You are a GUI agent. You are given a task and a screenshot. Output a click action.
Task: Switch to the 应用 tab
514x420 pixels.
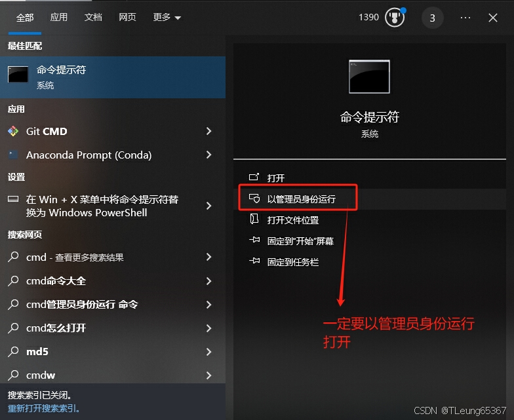pos(59,17)
